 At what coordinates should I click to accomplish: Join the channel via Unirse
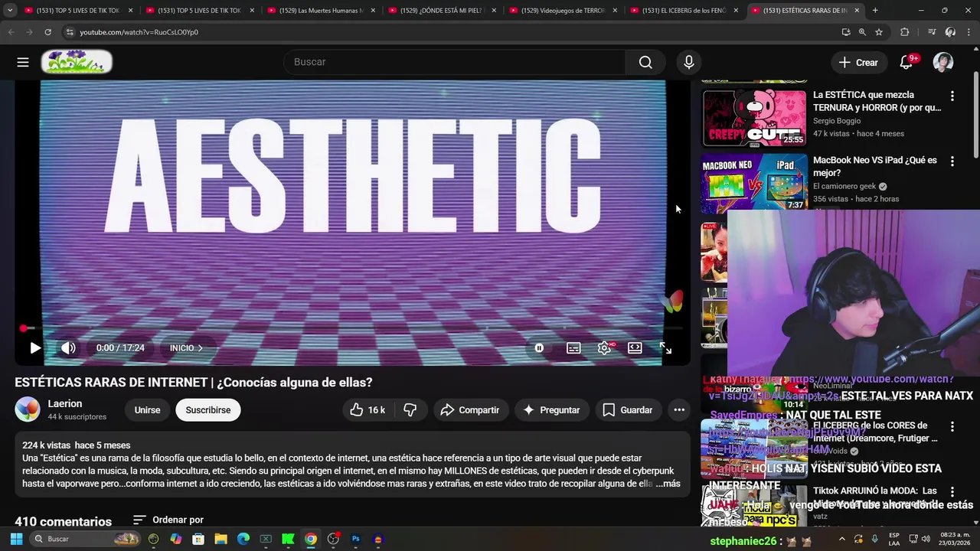pos(147,410)
